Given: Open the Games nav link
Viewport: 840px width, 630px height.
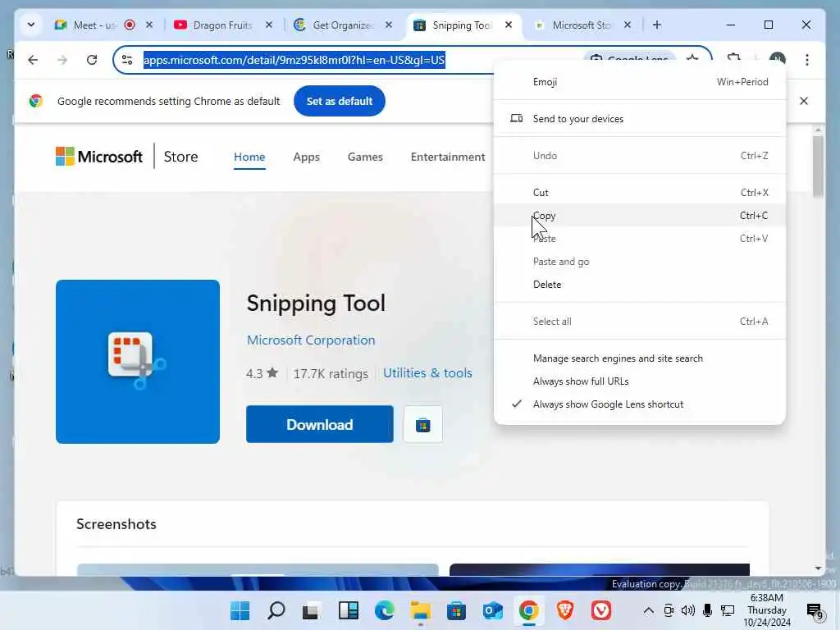Looking at the screenshot, I should [365, 157].
